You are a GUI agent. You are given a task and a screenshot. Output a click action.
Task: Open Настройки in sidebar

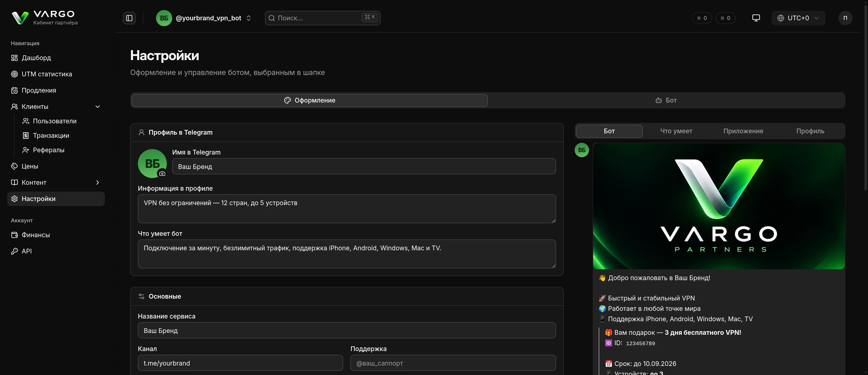[56, 199]
